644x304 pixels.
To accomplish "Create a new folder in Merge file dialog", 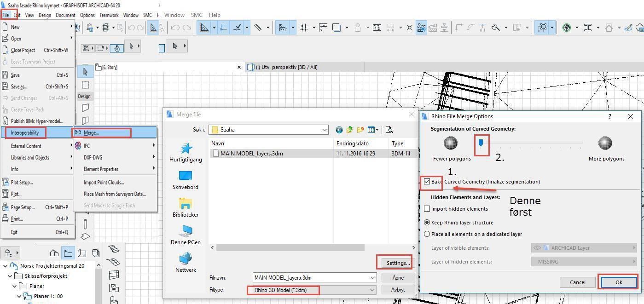I will (360, 130).
